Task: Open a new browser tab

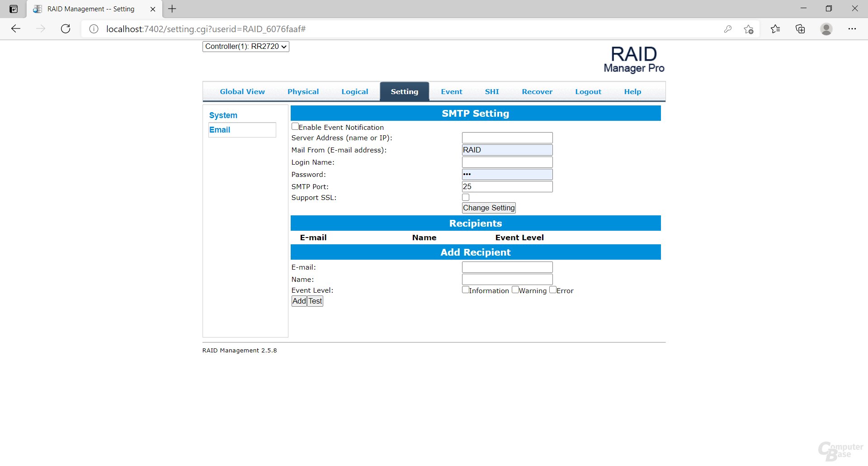Action: pos(172,9)
